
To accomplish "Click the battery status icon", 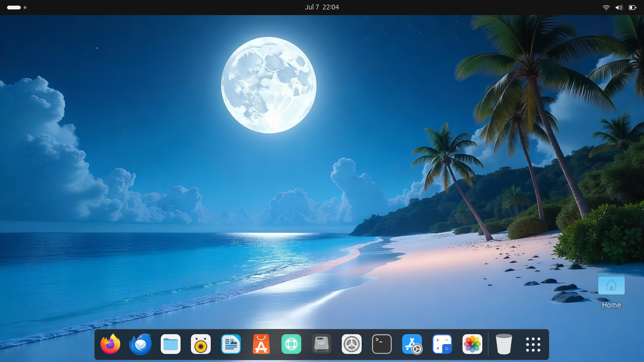I will point(632,8).
